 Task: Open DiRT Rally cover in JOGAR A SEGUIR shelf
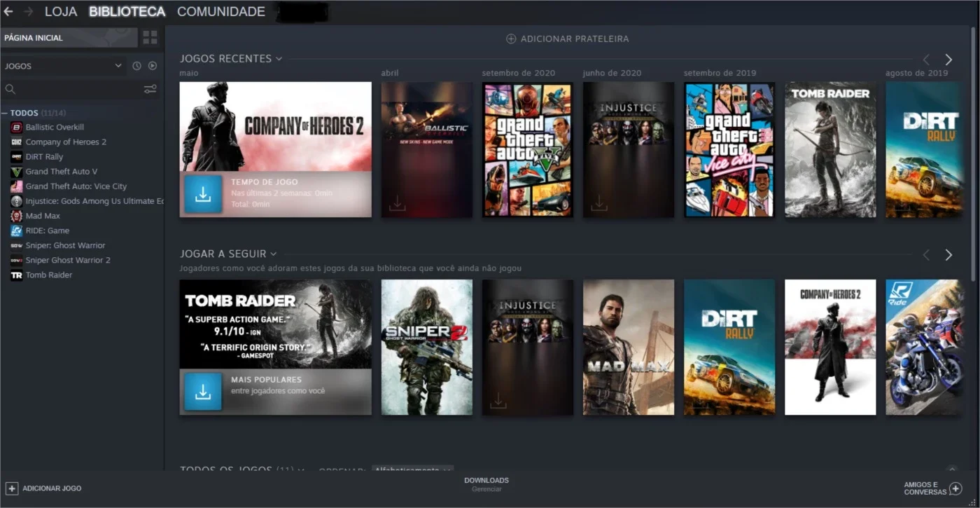[x=729, y=347]
